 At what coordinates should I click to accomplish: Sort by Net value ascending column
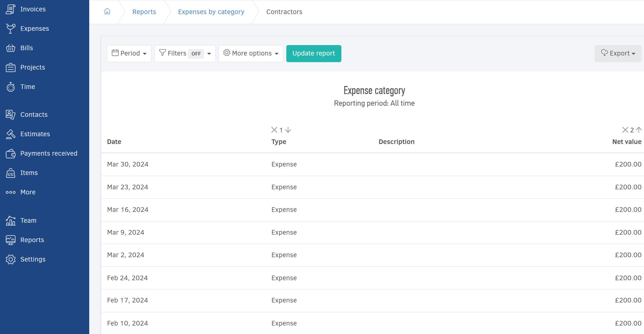640,129
